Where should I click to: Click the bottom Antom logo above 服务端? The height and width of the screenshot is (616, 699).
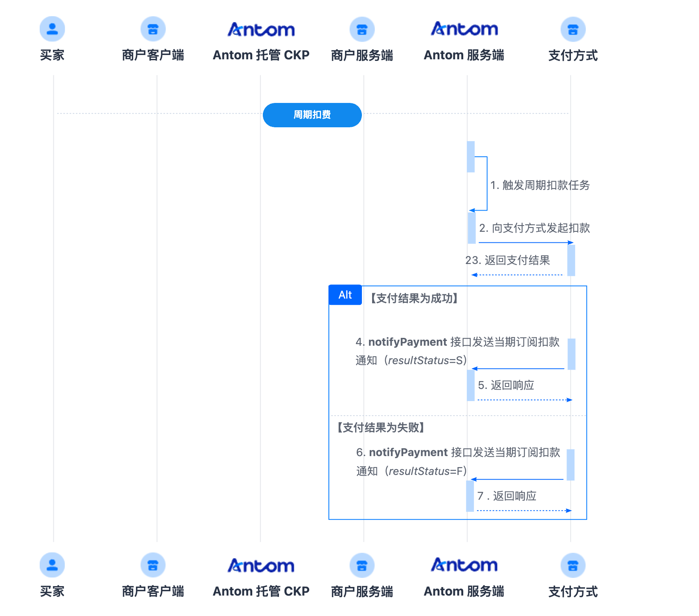click(464, 565)
